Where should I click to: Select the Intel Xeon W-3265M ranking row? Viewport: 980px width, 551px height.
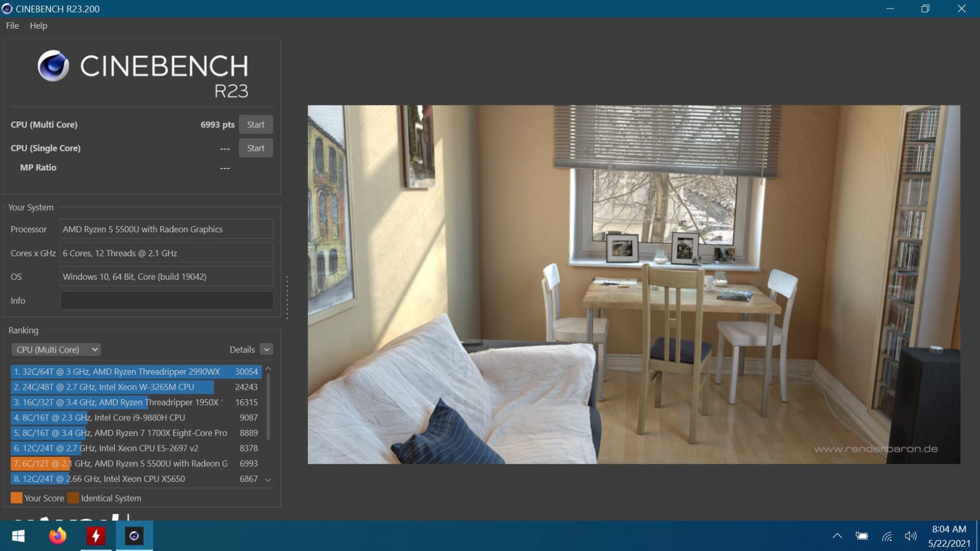pos(136,387)
